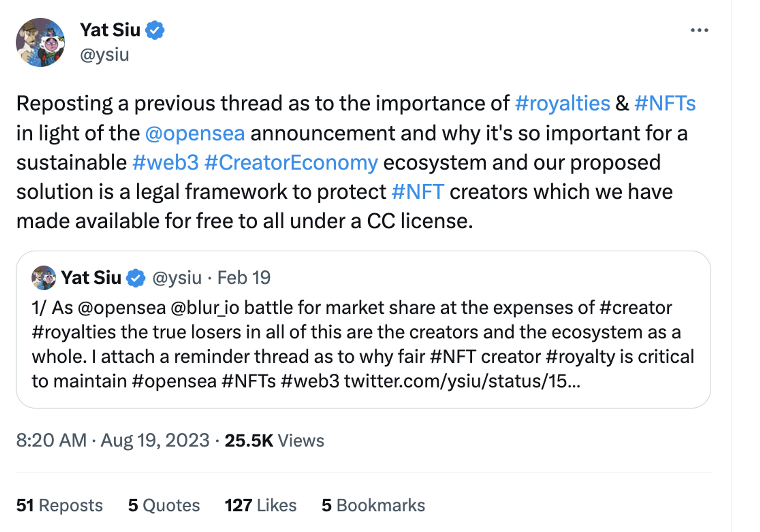View the 5 Quotes list
Viewport: 760px width, 532px height.
(x=164, y=505)
